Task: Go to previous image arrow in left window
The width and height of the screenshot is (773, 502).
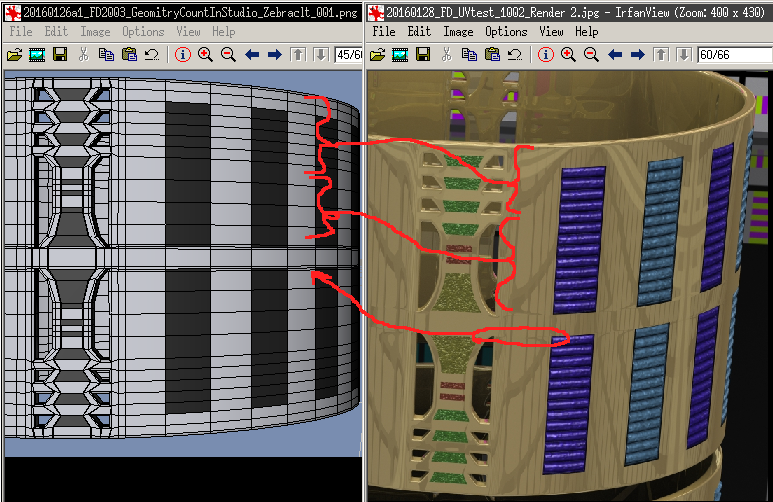Action: (252, 54)
